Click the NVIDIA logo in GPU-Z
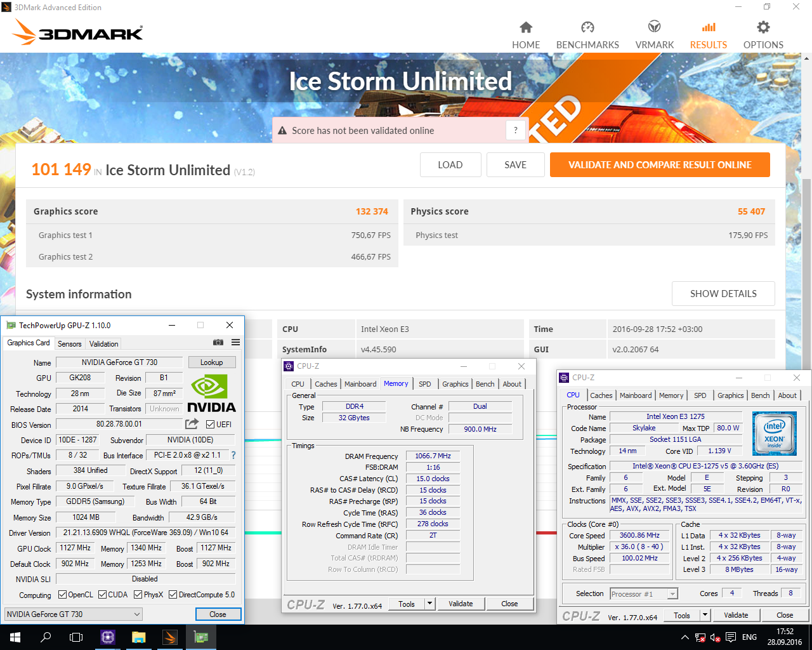Viewport: 812px width, 650px height. [x=211, y=394]
